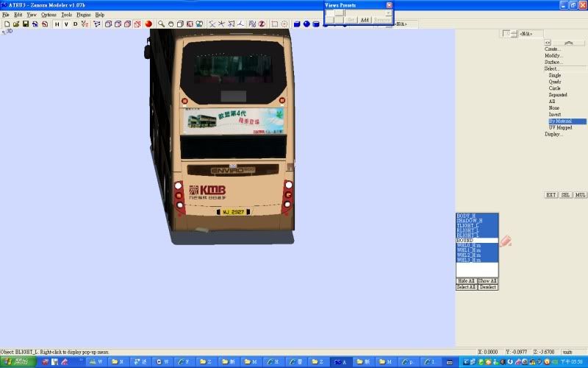Click Add in Views Presets
This screenshot has height=368, width=588.
pos(365,20)
